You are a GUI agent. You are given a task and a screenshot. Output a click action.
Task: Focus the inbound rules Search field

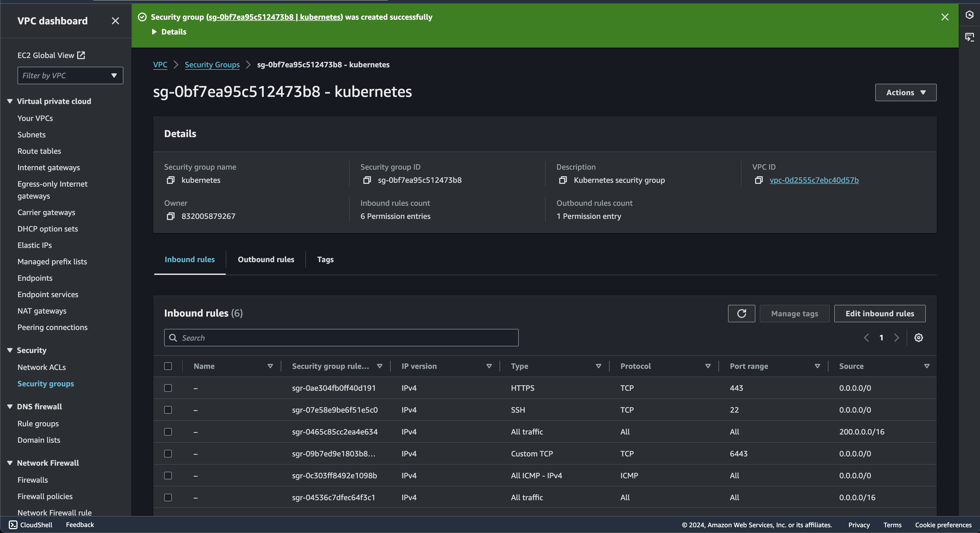click(x=341, y=338)
